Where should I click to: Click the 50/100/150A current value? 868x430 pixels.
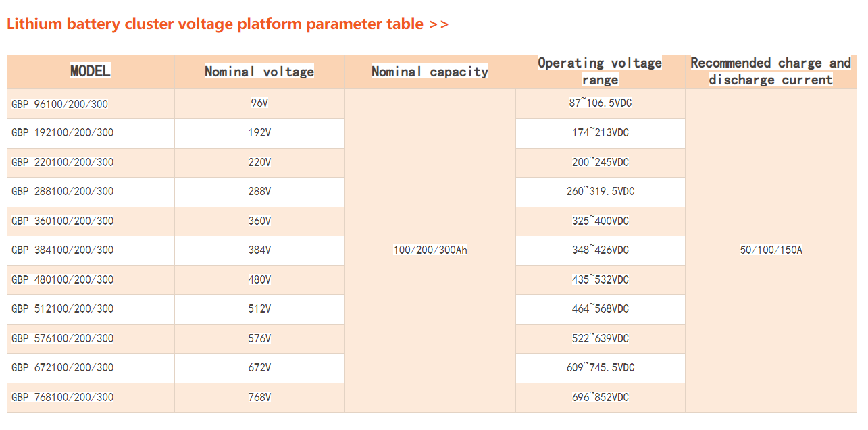pos(771,250)
